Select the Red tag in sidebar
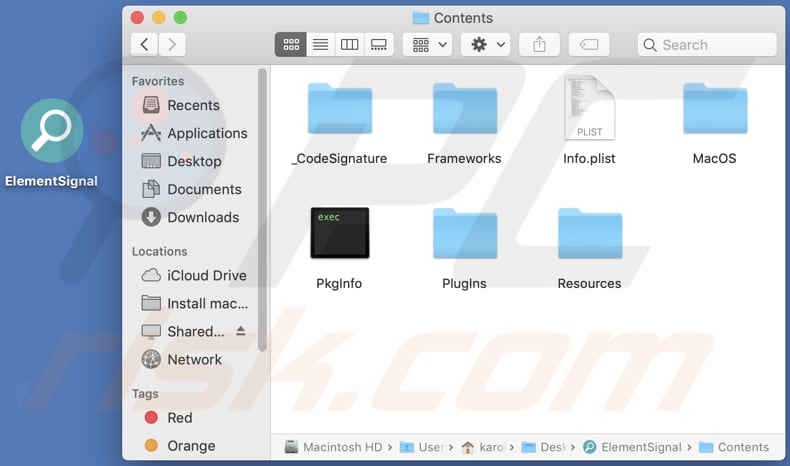This screenshot has width=790, height=466. 179,418
